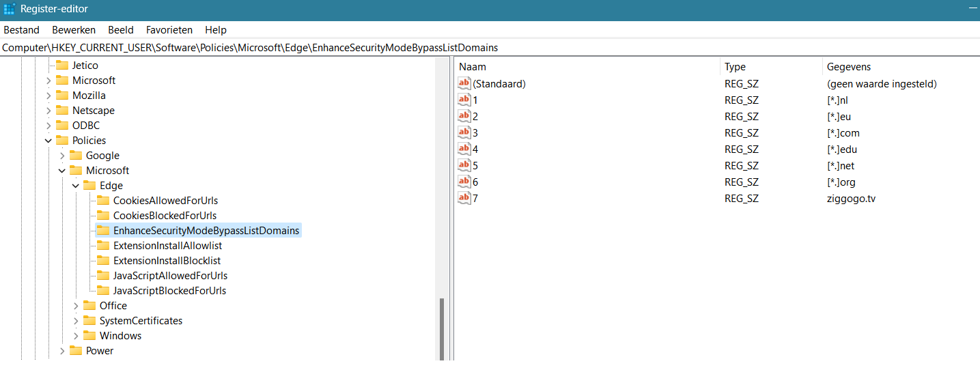The height and width of the screenshot is (370, 980).
Task: Select the Mozilla folder icon
Action: click(x=62, y=96)
